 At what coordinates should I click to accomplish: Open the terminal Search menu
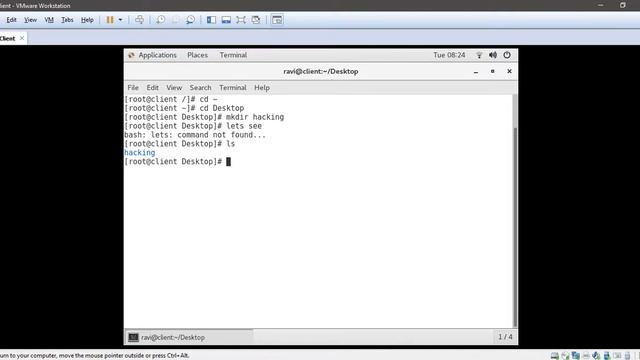click(x=200, y=88)
